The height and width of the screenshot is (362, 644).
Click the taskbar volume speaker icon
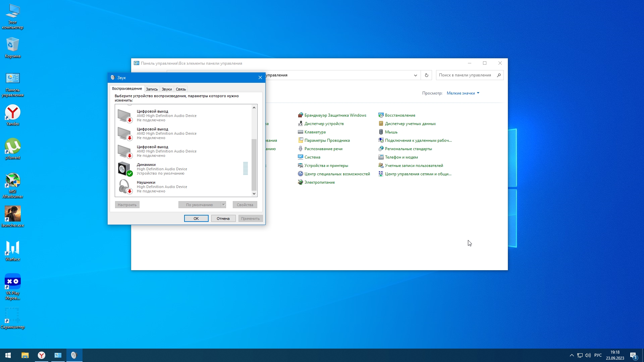(588, 355)
